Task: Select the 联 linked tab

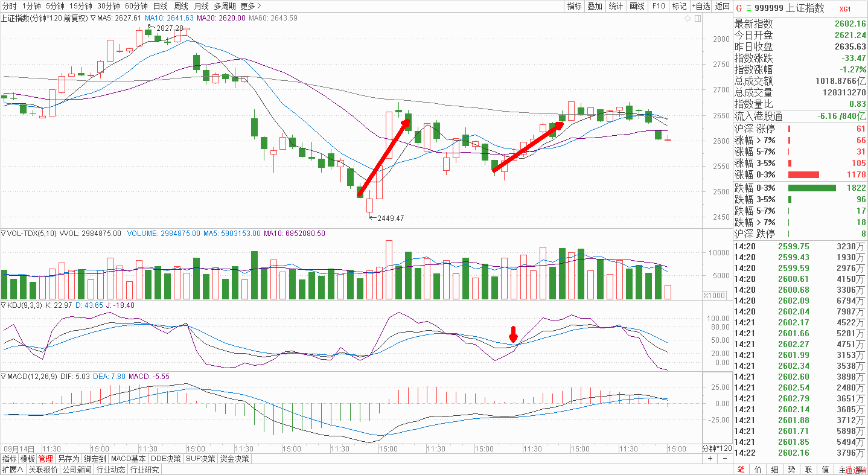Action: pyautogui.click(x=808, y=470)
